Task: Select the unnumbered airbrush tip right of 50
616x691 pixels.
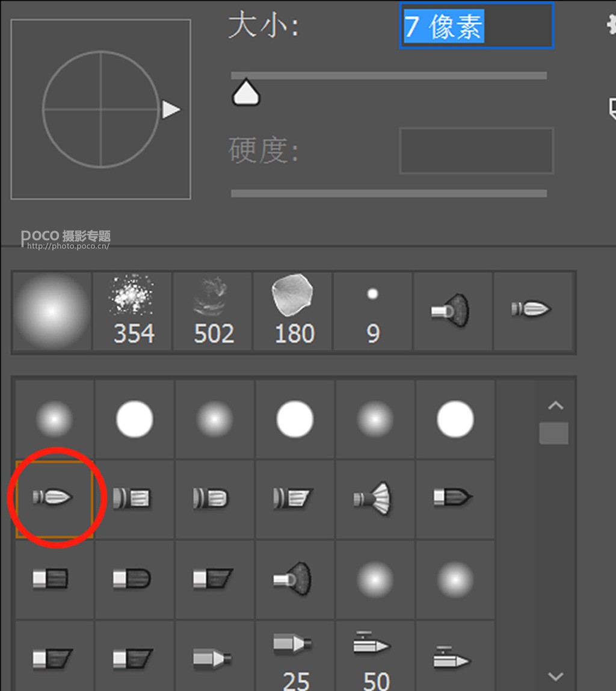Action: tap(455, 657)
